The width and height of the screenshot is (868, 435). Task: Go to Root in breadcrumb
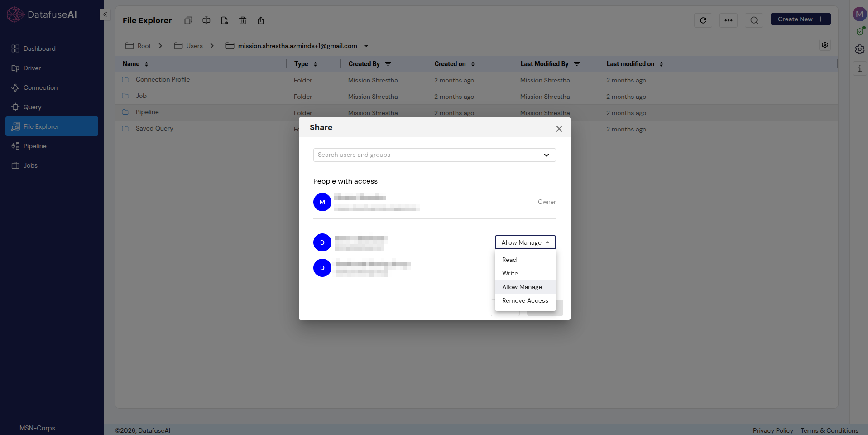pos(138,46)
